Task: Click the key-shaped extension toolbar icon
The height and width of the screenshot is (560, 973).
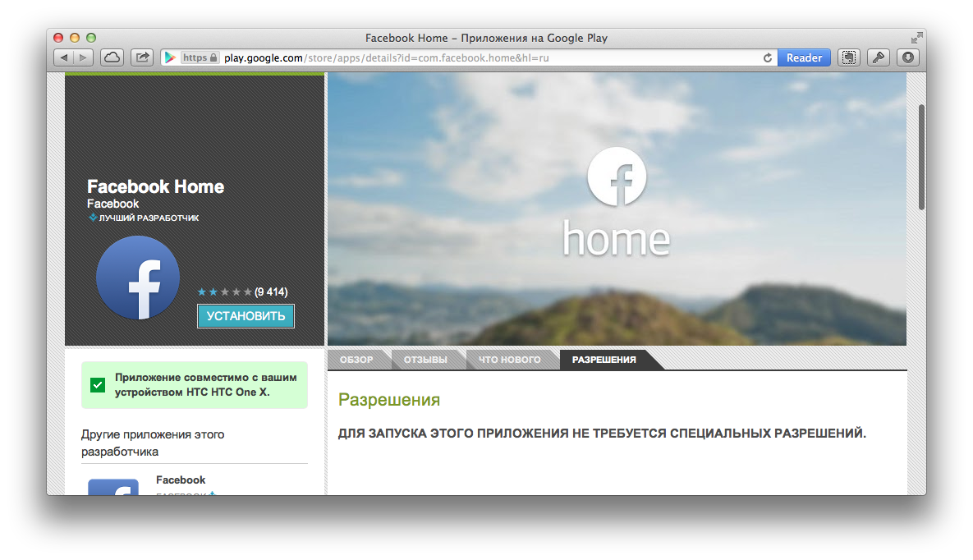Action: [879, 57]
